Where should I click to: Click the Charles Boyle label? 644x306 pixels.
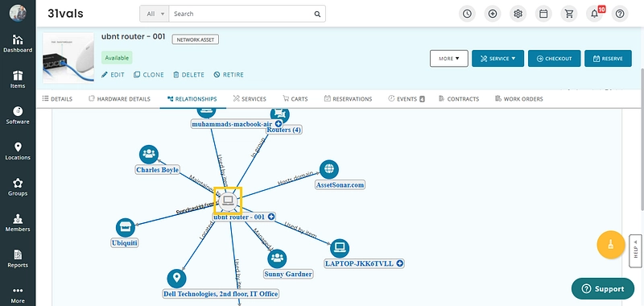[x=157, y=170]
